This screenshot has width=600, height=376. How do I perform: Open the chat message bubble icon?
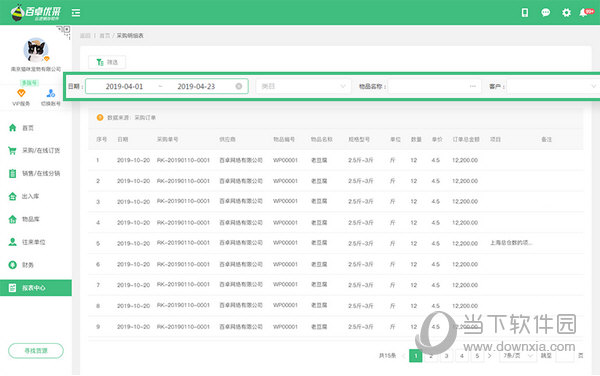546,13
